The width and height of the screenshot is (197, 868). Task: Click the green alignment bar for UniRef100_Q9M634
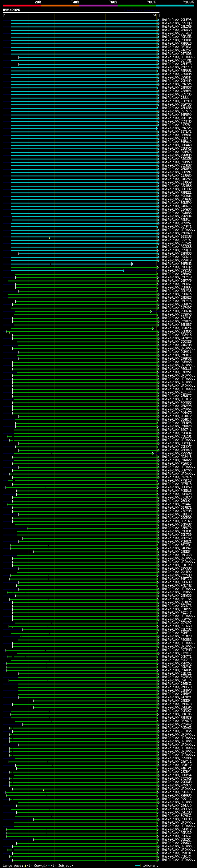(83, 312)
